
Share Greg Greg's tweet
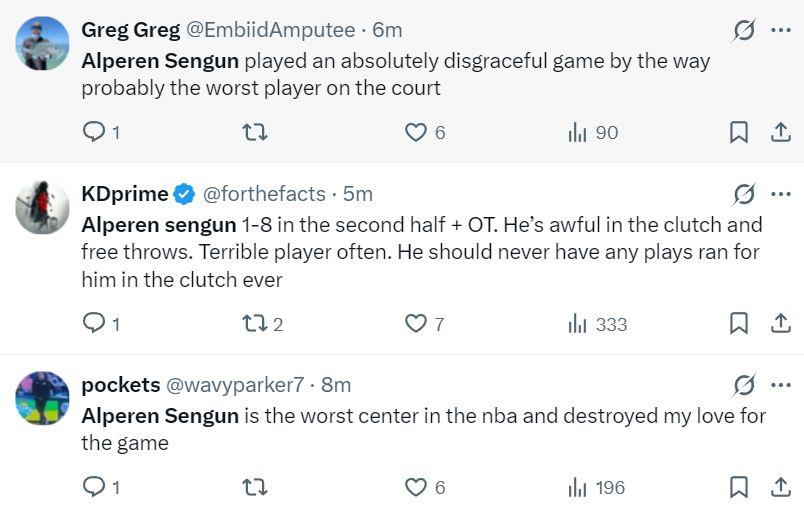point(780,132)
